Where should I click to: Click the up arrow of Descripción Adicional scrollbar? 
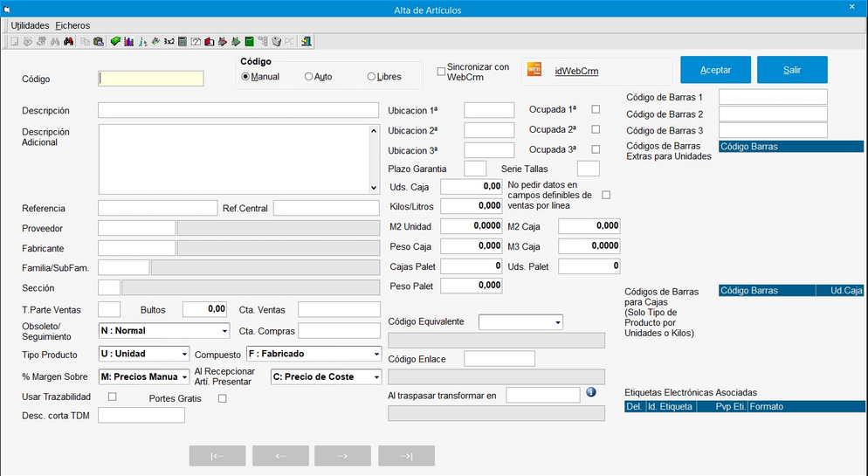point(374,131)
